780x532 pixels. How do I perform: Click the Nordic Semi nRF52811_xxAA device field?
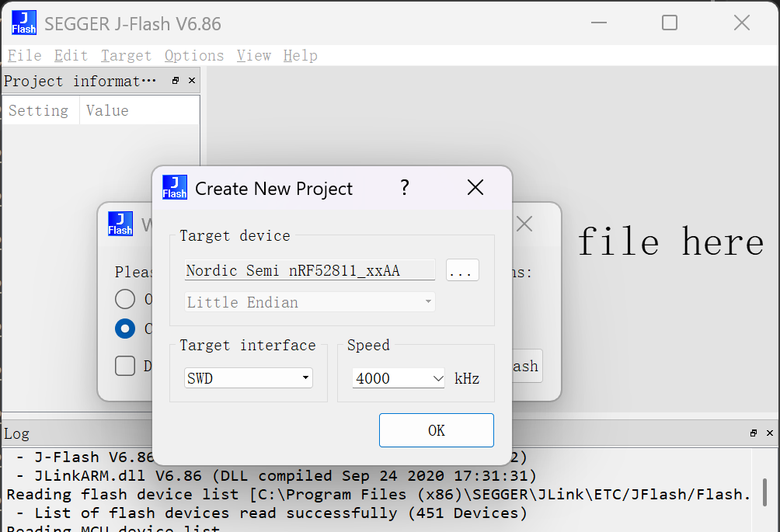(309, 270)
